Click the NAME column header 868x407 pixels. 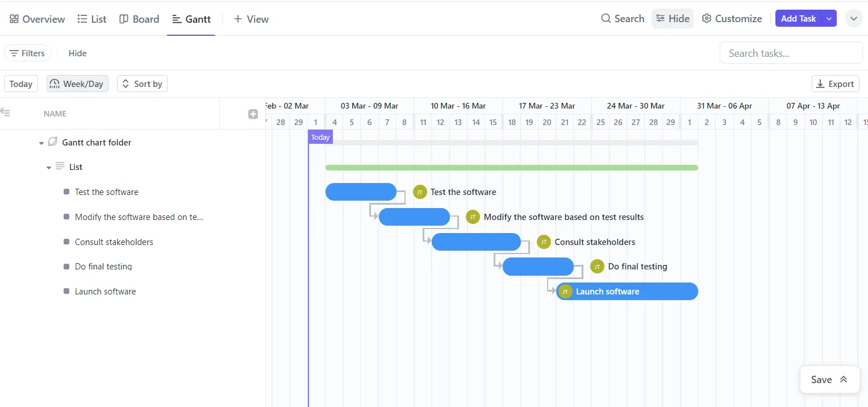(x=55, y=114)
